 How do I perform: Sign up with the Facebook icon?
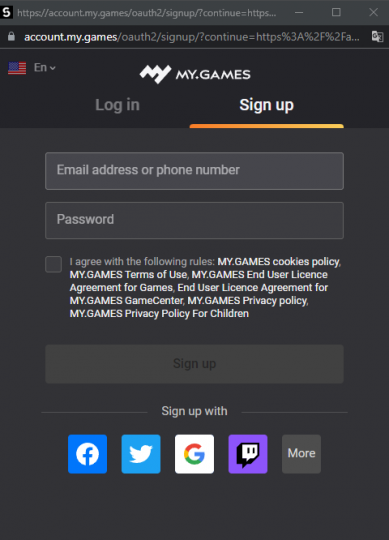coord(87,454)
